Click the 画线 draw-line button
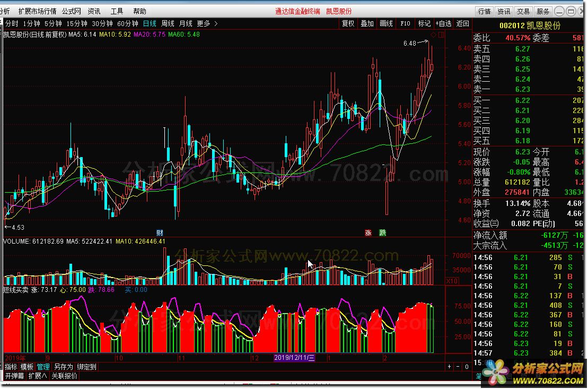This screenshot has height=389, width=588. pos(386,24)
